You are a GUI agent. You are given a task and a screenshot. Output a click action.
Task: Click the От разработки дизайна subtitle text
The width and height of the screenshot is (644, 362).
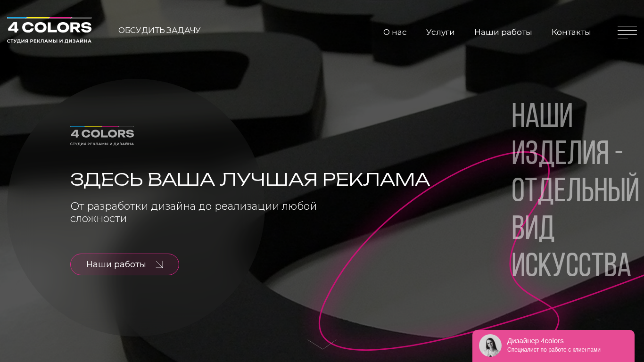(193, 212)
